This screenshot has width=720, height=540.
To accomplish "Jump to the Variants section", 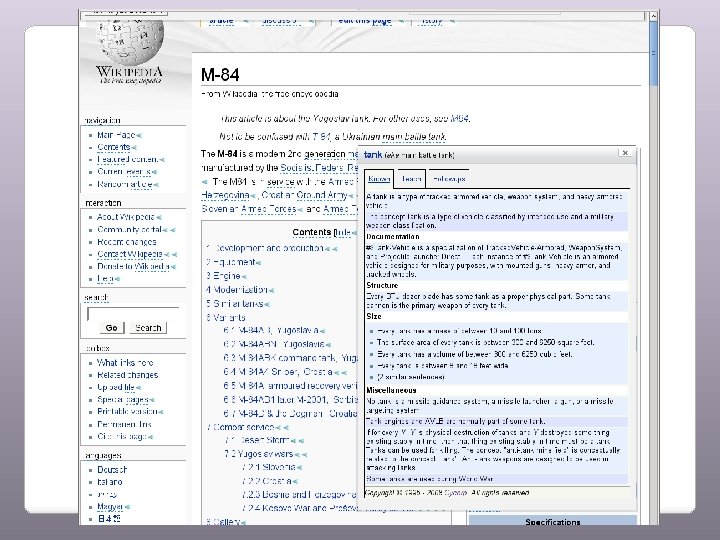I will pyautogui.click(x=226, y=318).
